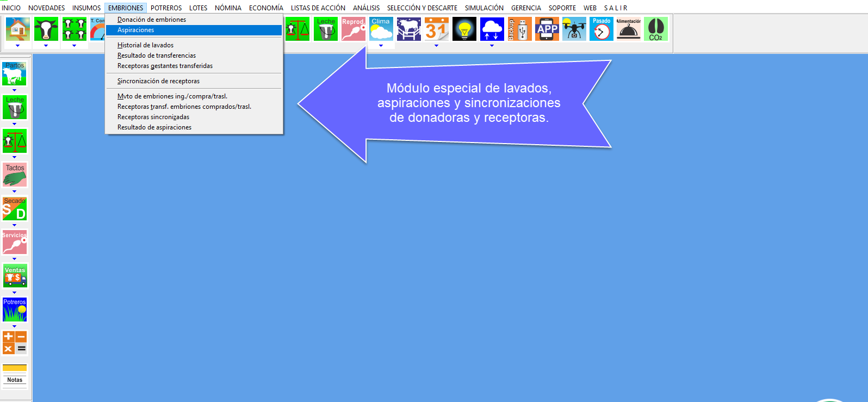
Task: Close the EMBRIONES menu bar item
Action: coord(126,8)
